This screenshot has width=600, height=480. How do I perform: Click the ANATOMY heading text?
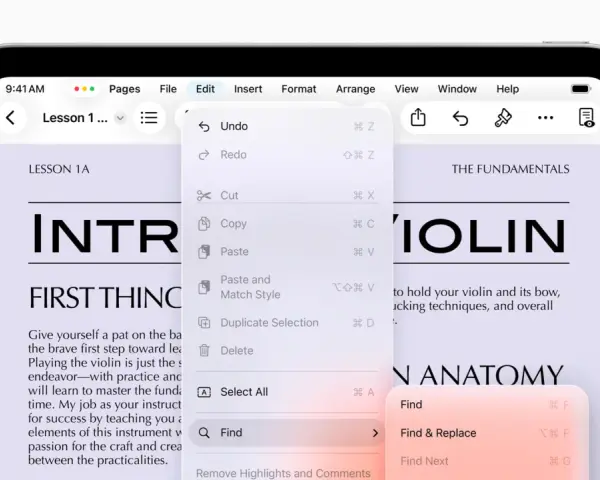click(491, 375)
